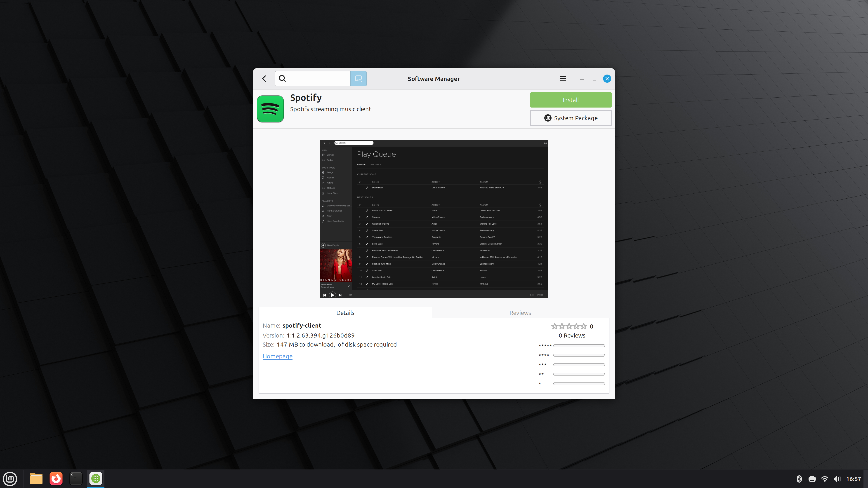Viewport: 868px width, 488px height.
Task: Click the five-star rating bar
Action: (579, 345)
